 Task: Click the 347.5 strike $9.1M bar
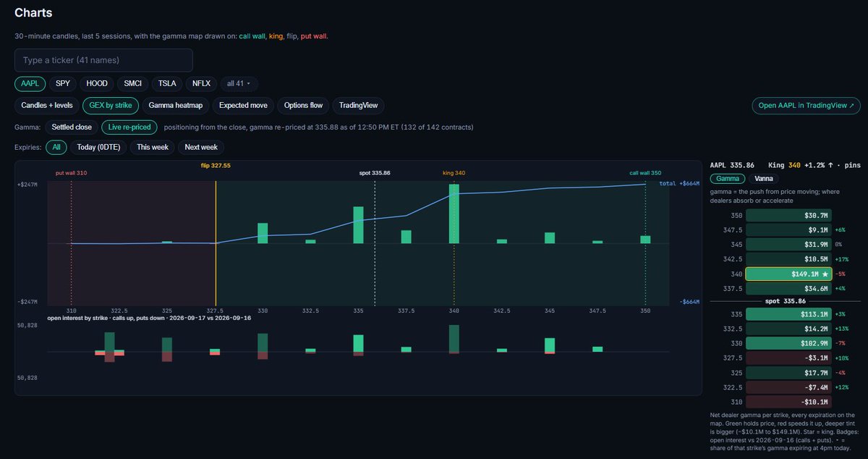click(788, 230)
